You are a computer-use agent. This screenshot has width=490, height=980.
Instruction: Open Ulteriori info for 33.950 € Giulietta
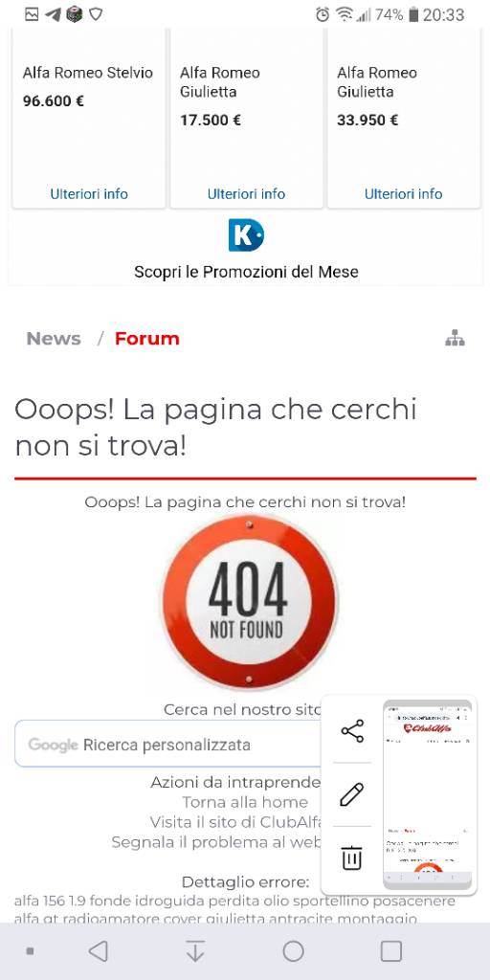[403, 193]
